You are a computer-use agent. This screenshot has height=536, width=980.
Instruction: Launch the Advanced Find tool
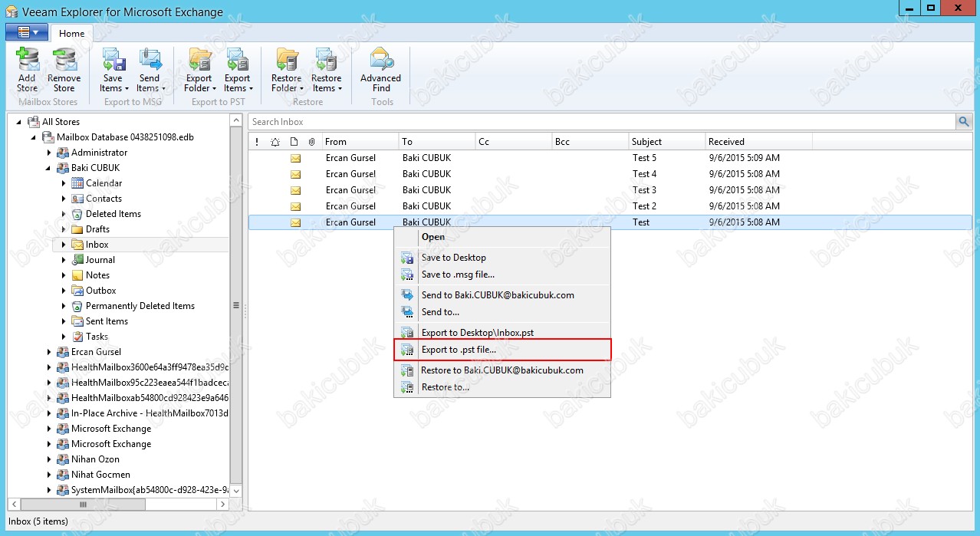[381, 70]
